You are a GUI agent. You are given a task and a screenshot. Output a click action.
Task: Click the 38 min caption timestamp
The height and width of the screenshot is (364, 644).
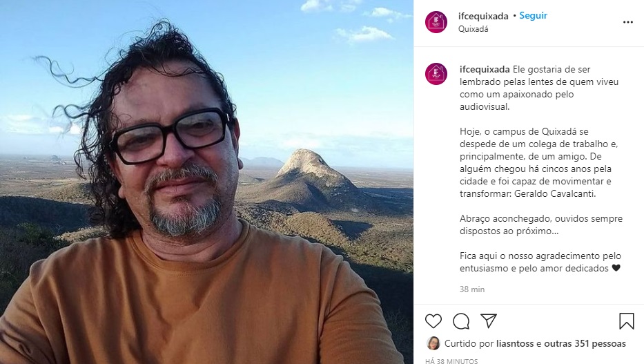click(472, 289)
